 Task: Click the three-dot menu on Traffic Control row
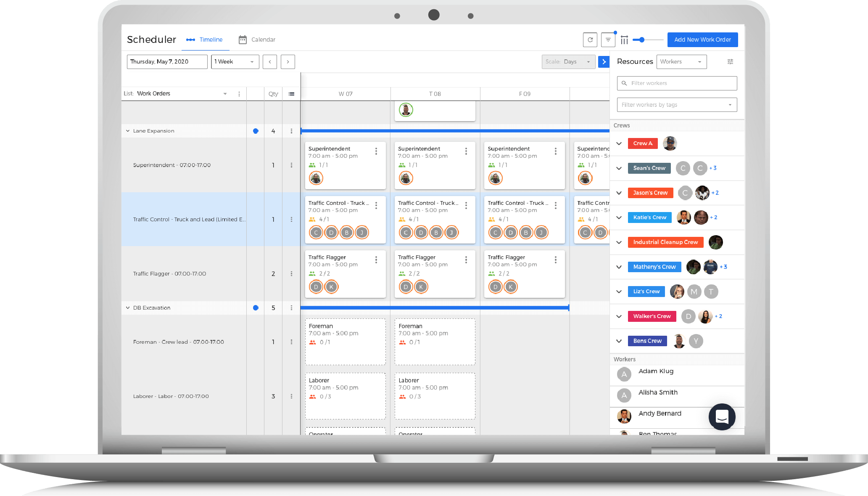point(292,219)
